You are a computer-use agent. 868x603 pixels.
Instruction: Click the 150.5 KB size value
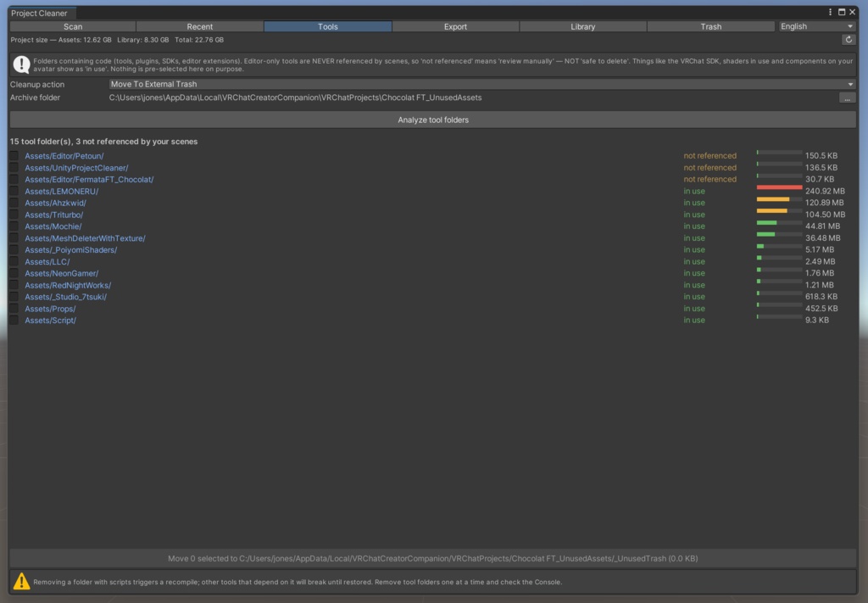coord(821,156)
